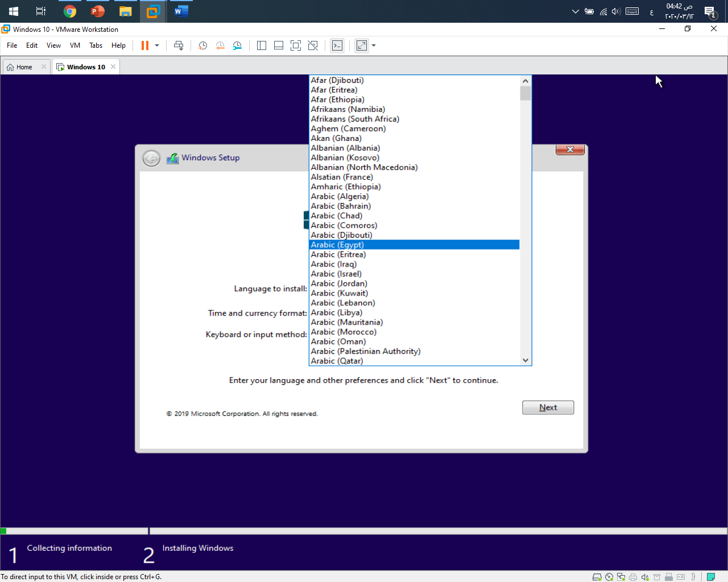
Task: Click the language list scrollbar thumb
Action: [x=526, y=93]
